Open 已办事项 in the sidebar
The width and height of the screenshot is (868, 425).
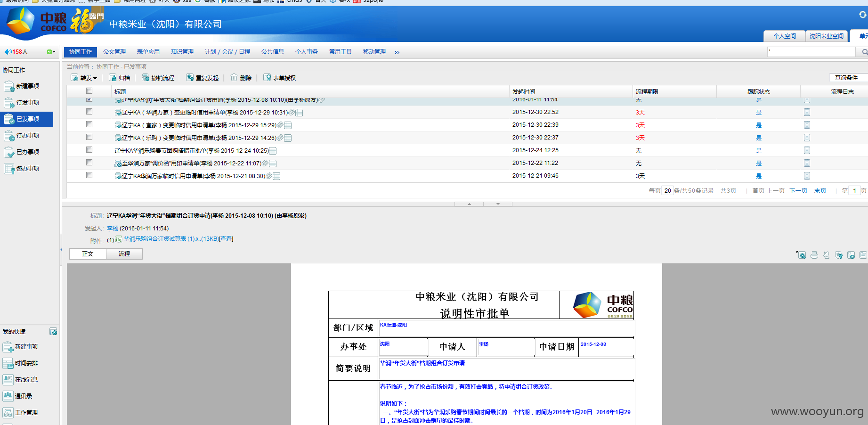22,152
